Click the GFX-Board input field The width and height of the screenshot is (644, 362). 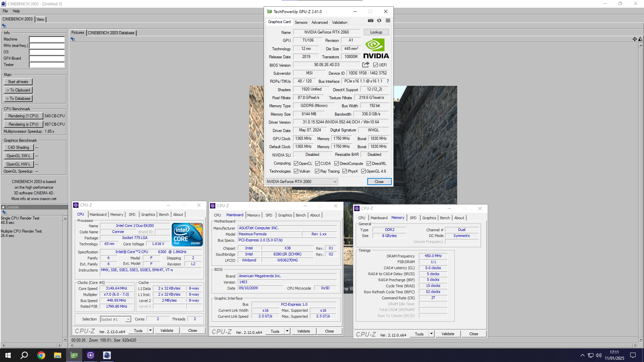47,58
